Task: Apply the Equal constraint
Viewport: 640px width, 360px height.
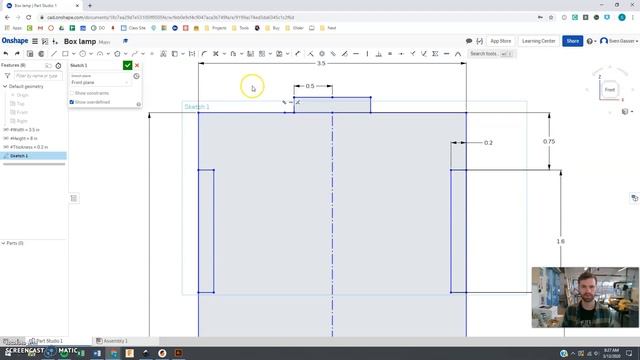Action: (x=390, y=53)
